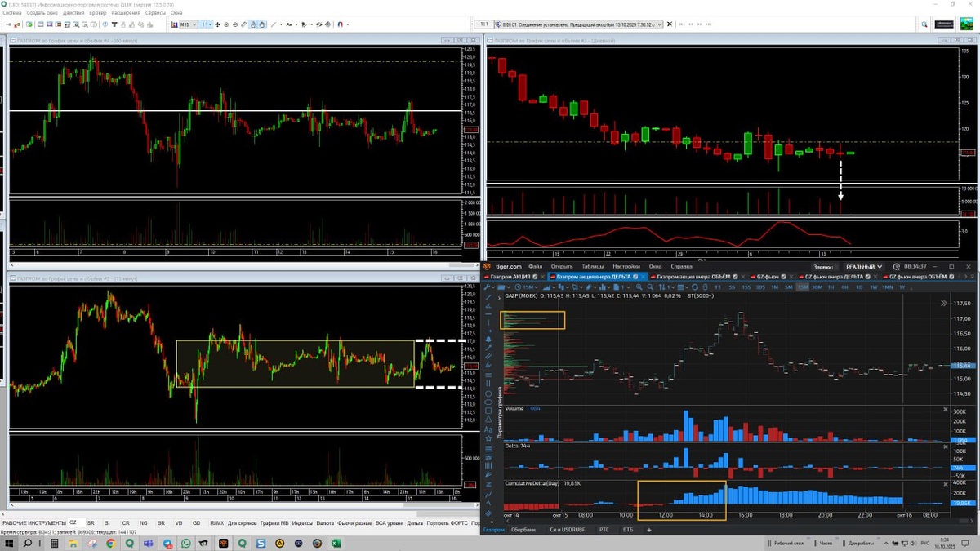
Task: Open the Открыть menu in tiger.com window
Action: click(x=562, y=267)
